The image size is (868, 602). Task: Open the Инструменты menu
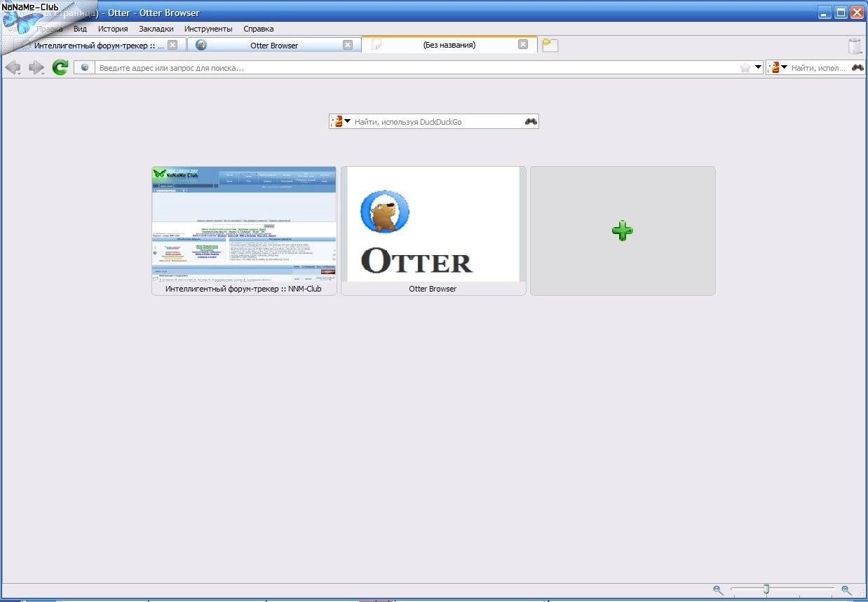208,29
